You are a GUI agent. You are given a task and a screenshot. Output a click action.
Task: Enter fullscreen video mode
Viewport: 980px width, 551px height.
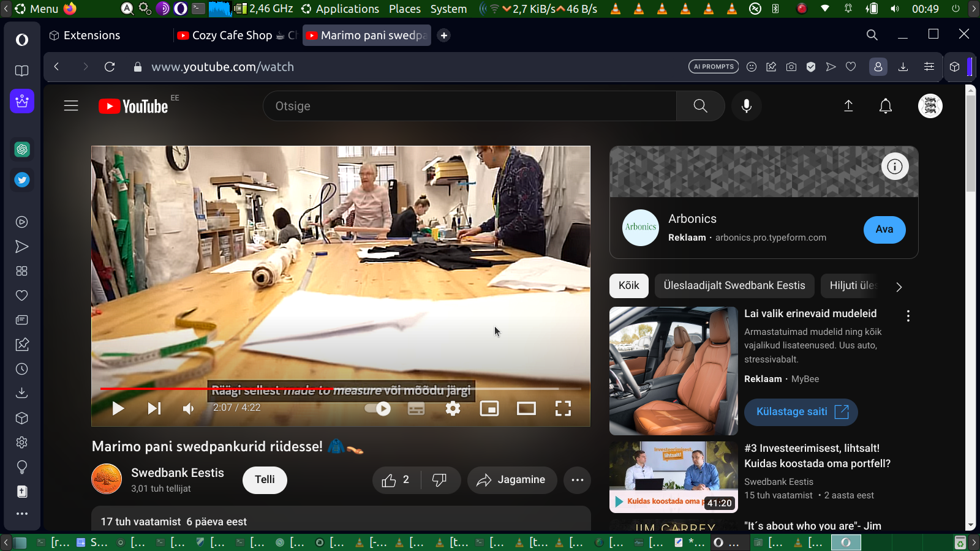point(563,408)
